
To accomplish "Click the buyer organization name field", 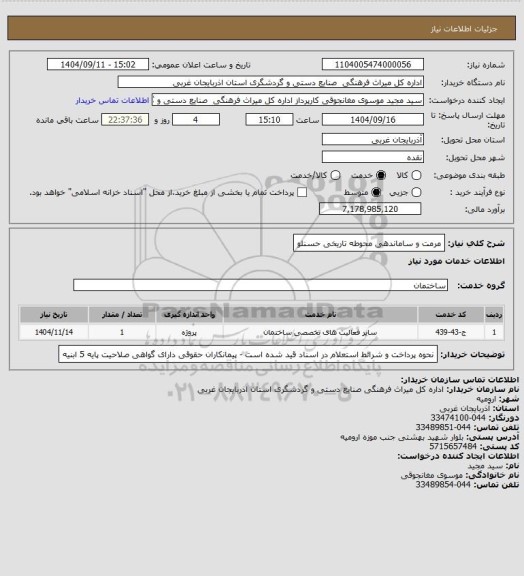I will point(270,82).
